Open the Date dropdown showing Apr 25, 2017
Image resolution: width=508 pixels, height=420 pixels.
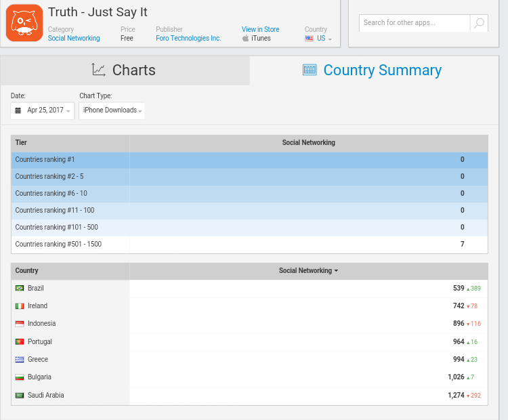point(43,110)
